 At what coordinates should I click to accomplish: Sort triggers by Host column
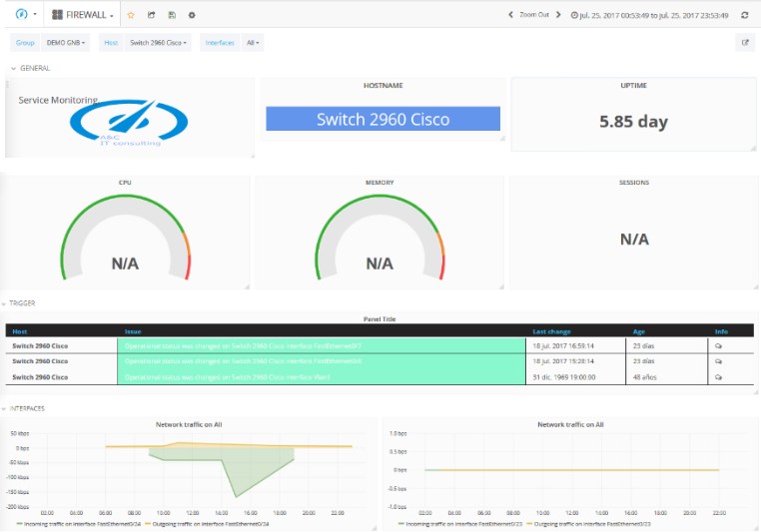(19, 331)
